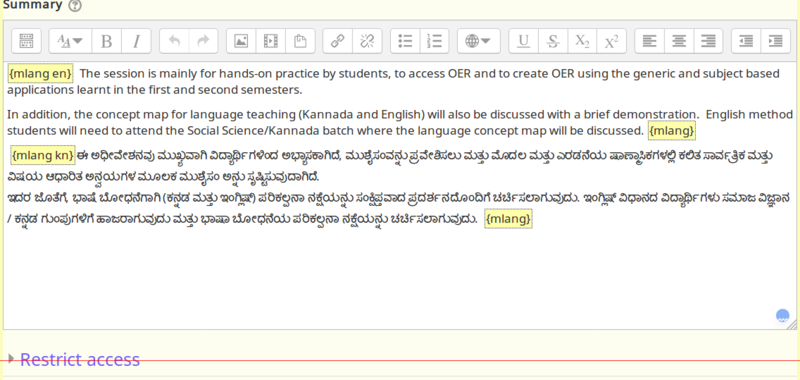800x380 pixels.
Task: Apply superscript formatting
Action: coord(612,41)
